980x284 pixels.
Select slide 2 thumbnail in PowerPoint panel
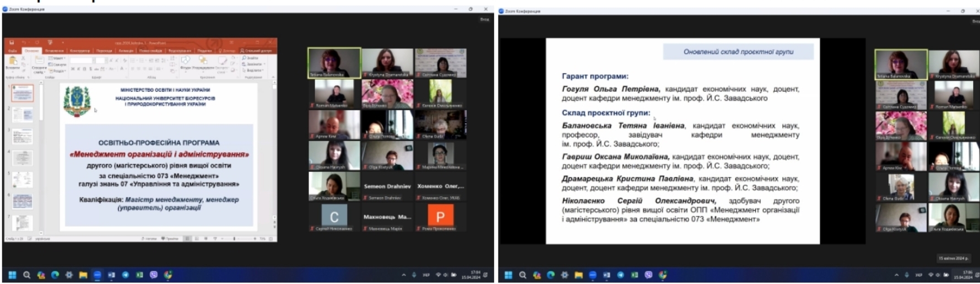[x=23, y=115]
